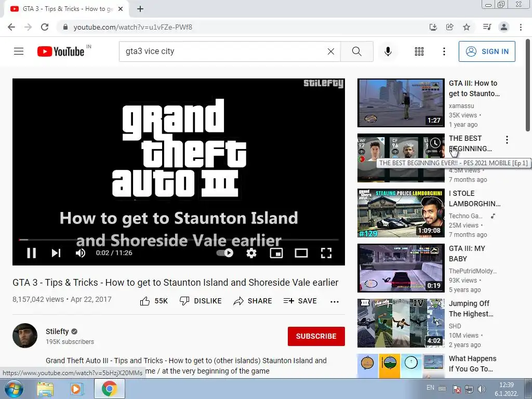Viewport: 532px width, 399px height.
Task: Click the install app icon in address bar
Action: pyautogui.click(x=433, y=27)
